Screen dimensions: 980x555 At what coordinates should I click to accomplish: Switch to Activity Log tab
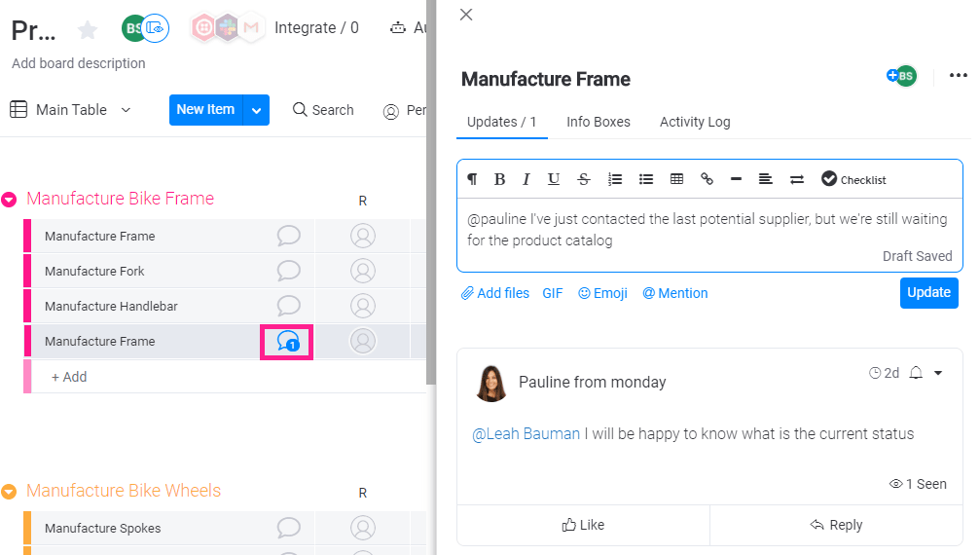point(695,122)
